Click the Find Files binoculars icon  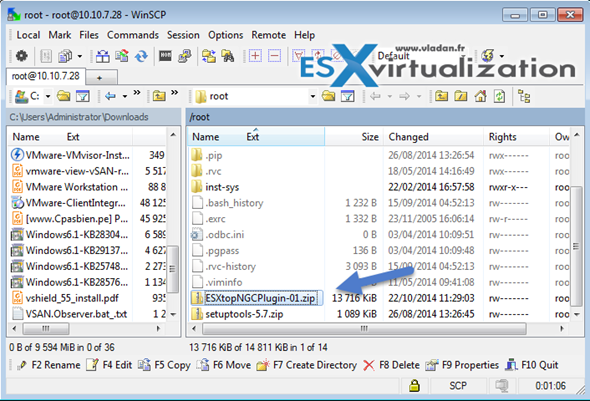click(x=228, y=56)
